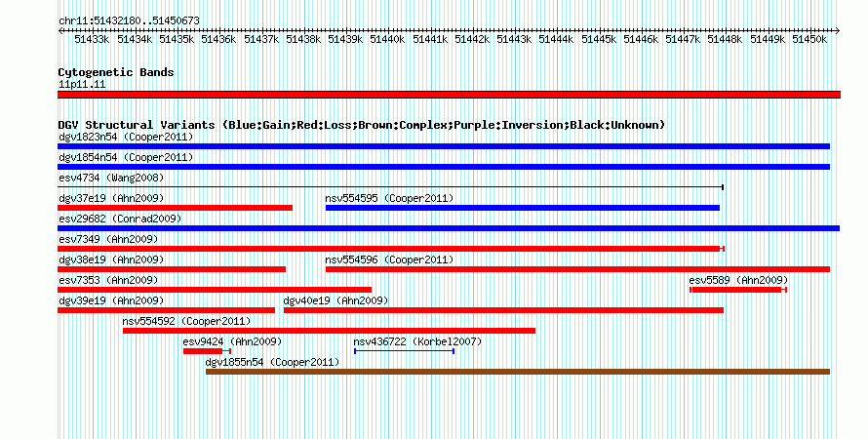Click the 51435k ruler tick label
This screenshot has height=439, width=868.
click(177, 39)
